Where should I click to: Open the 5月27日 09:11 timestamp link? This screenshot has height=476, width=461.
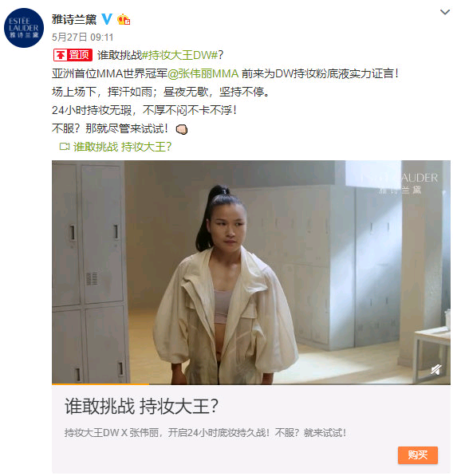pyautogui.click(x=83, y=37)
